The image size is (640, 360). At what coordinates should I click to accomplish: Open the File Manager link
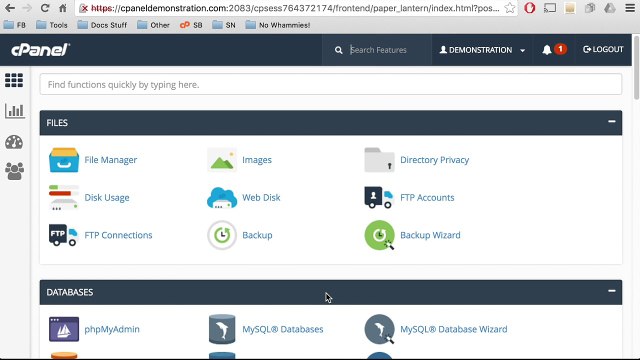(x=111, y=160)
